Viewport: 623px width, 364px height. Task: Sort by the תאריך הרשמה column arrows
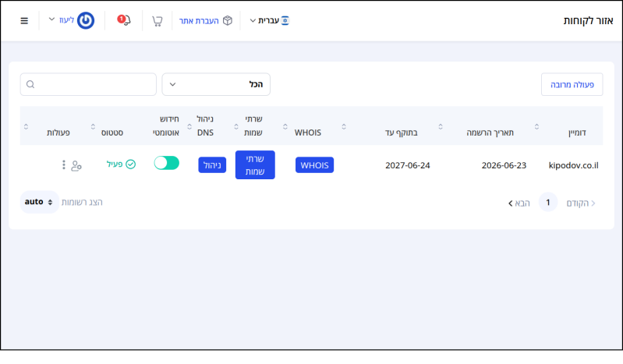441,126
